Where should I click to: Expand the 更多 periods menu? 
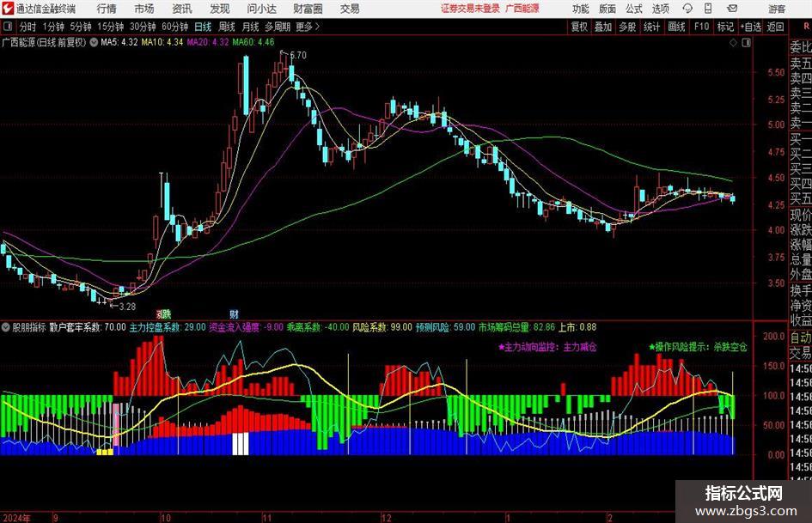tap(308, 27)
